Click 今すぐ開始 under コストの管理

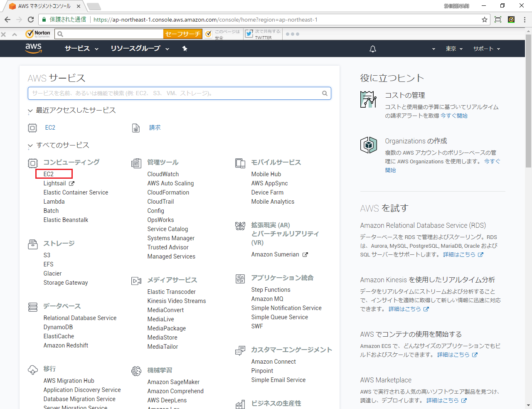click(454, 116)
